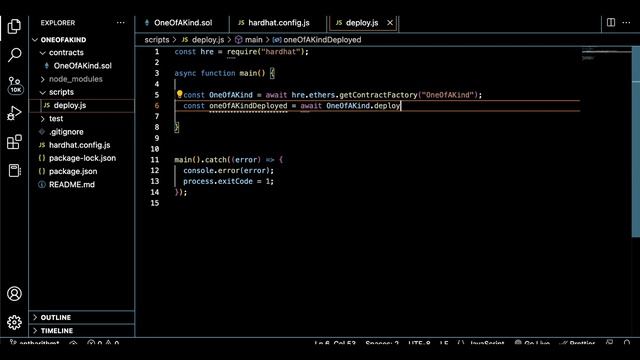The image size is (640, 360).
Task: Open the Extensions view icon
Action: click(x=14, y=142)
